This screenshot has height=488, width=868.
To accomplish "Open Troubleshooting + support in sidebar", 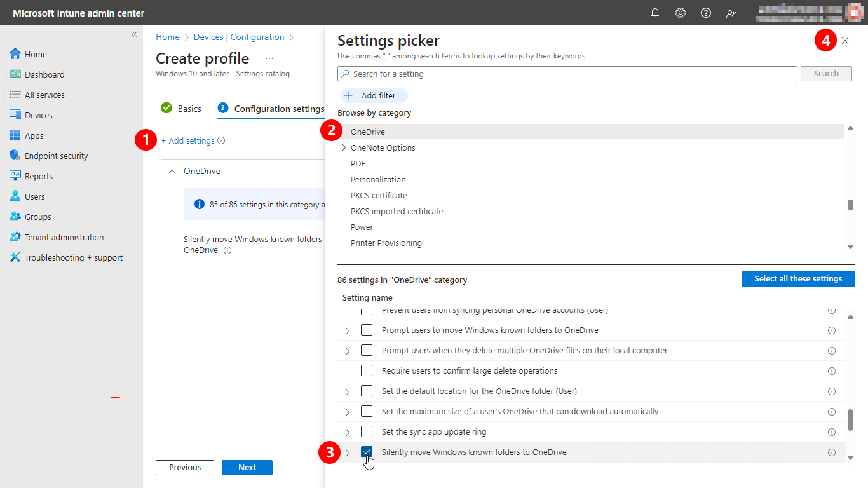I will (73, 257).
